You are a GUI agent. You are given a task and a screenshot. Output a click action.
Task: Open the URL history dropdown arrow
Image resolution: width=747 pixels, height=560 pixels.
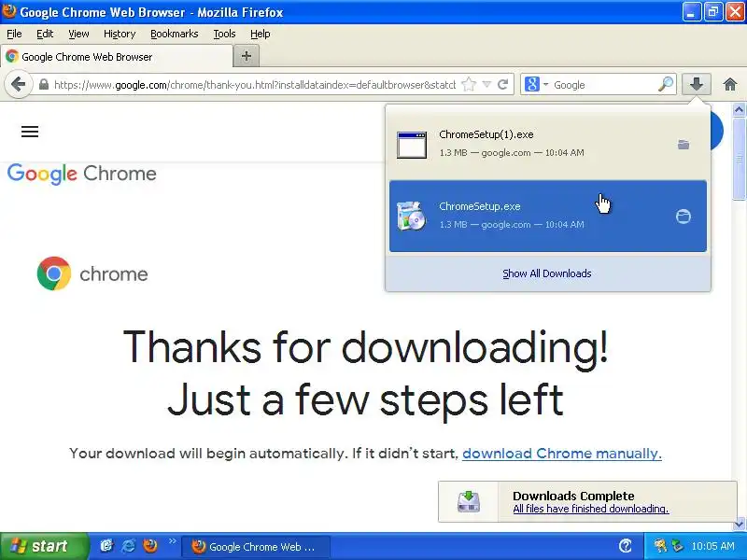pos(486,85)
